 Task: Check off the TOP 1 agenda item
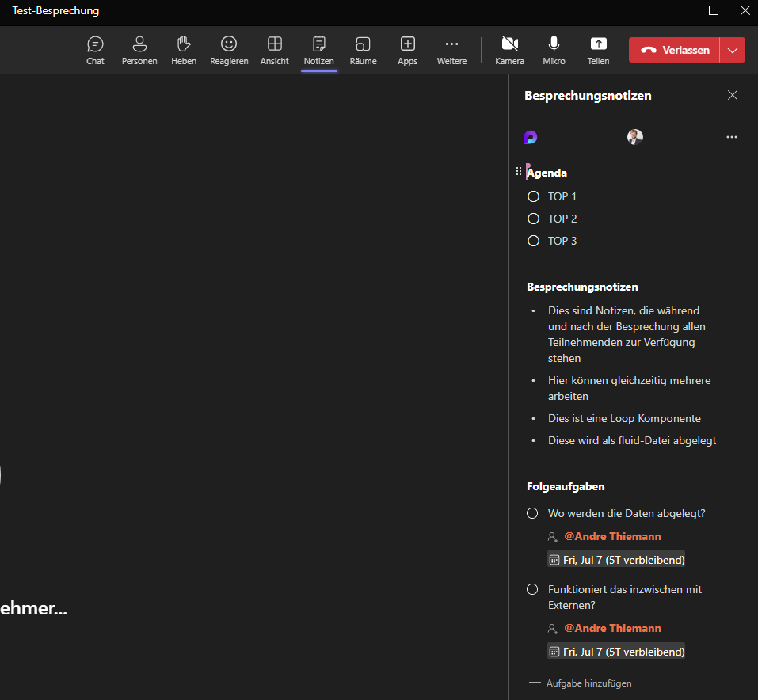coord(533,196)
